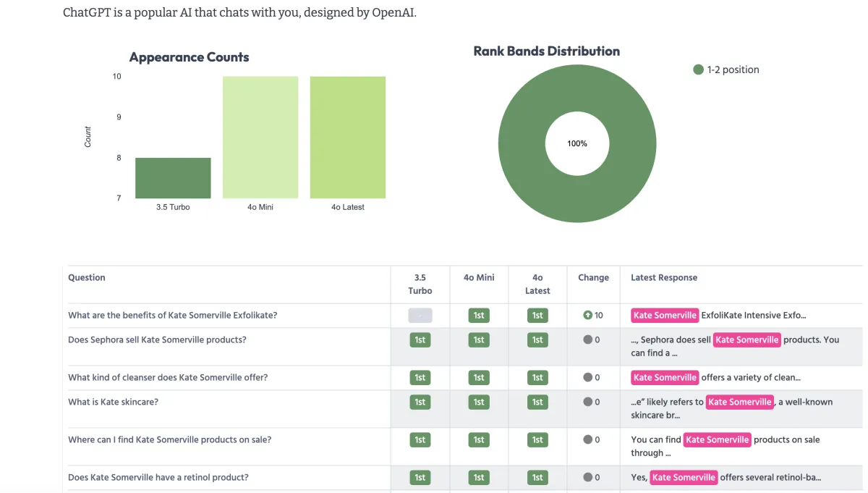This screenshot has width=868, height=493.
Task: Click the gray dash badge under 3.5 Turbo for Exfolikate
Action: tap(420, 315)
